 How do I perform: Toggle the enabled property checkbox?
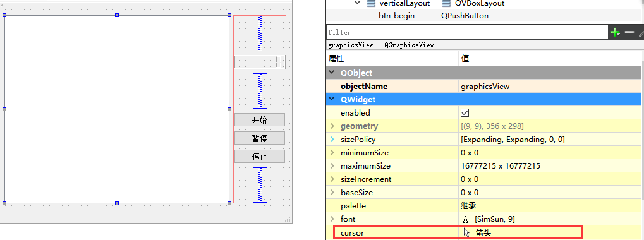coord(465,113)
